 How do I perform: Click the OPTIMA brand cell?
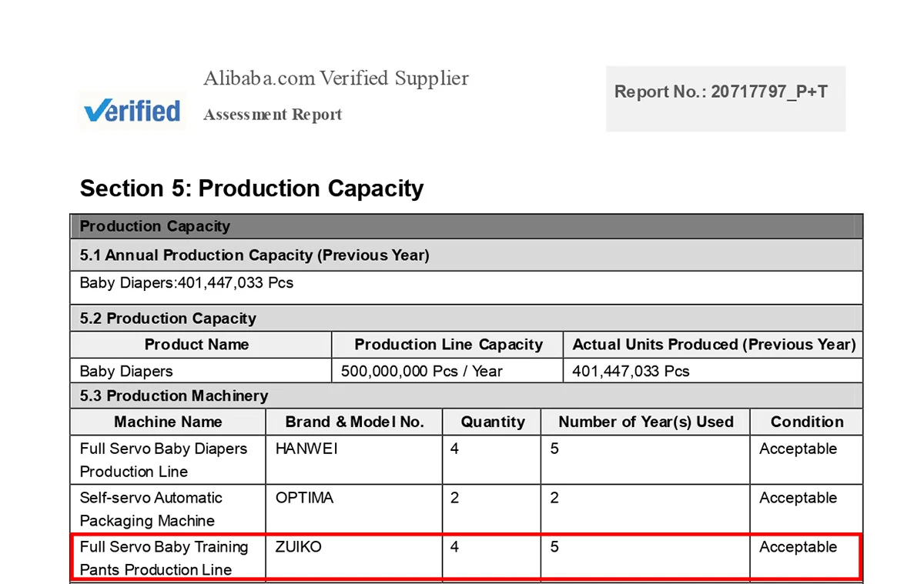click(x=354, y=509)
